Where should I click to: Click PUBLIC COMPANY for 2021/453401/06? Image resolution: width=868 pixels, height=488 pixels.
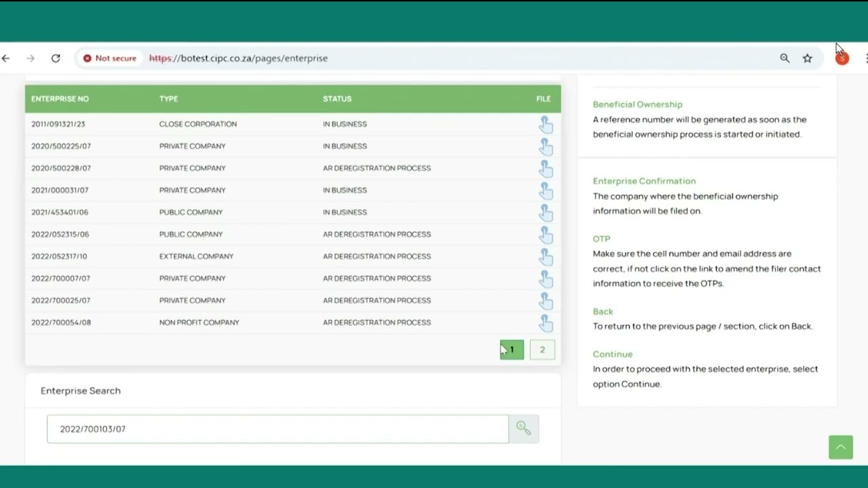pyautogui.click(x=191, y=212)
